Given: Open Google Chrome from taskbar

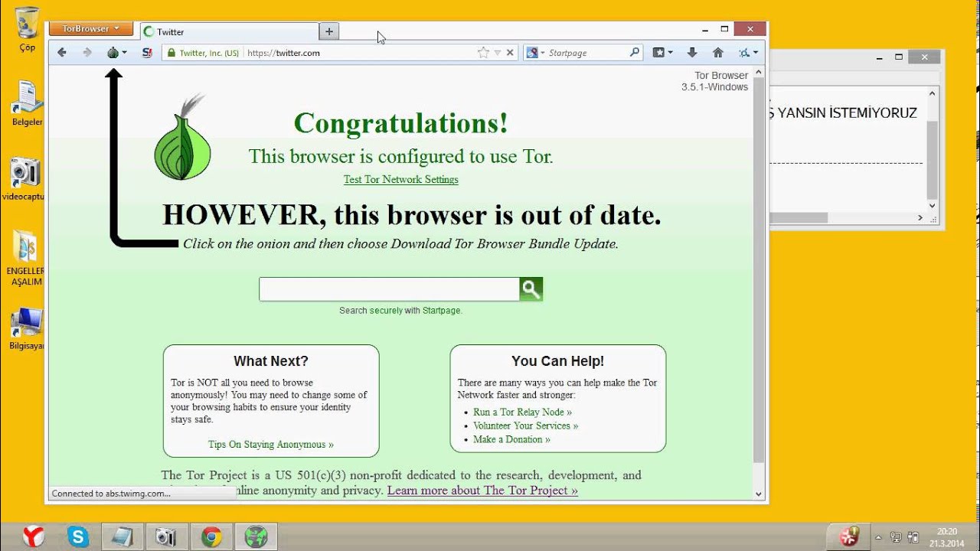Looking at the screenshot, I should click(211, 536).
